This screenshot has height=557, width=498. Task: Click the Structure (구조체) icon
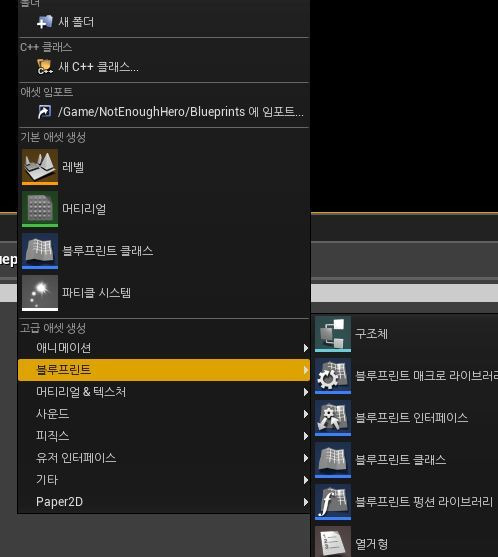click(333, 334)
